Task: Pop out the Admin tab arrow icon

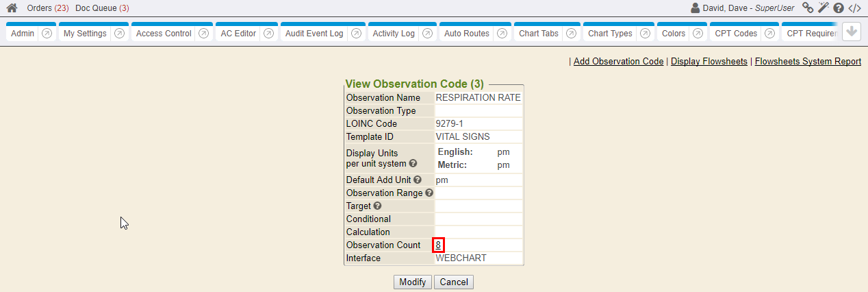Action: click(x=47, y=34)
